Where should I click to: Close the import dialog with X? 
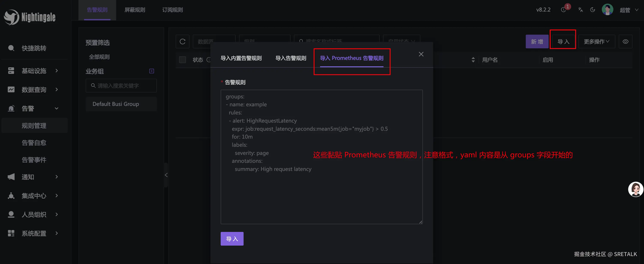pos(421,54)
